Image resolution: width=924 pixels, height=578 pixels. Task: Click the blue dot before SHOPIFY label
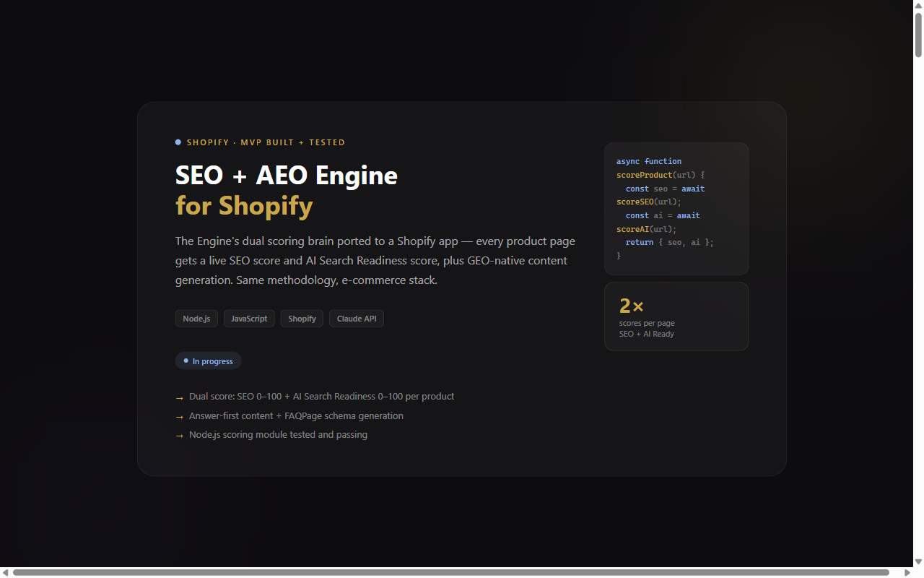point(178,142)
